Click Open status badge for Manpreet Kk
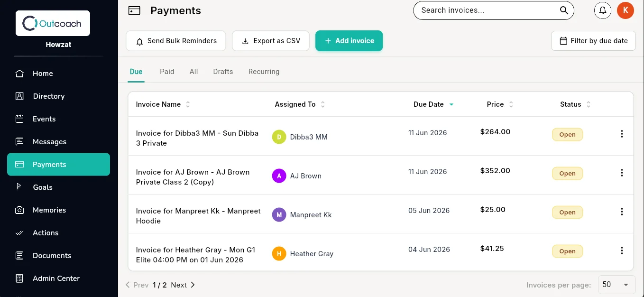The width and height of the screenshot is (644, 297). (567, 213)
